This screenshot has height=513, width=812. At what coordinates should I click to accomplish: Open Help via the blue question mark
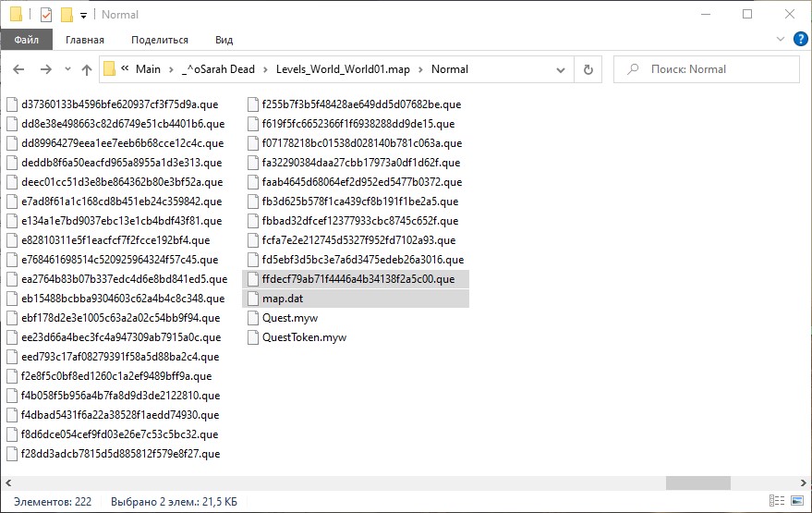coord(799,40)
